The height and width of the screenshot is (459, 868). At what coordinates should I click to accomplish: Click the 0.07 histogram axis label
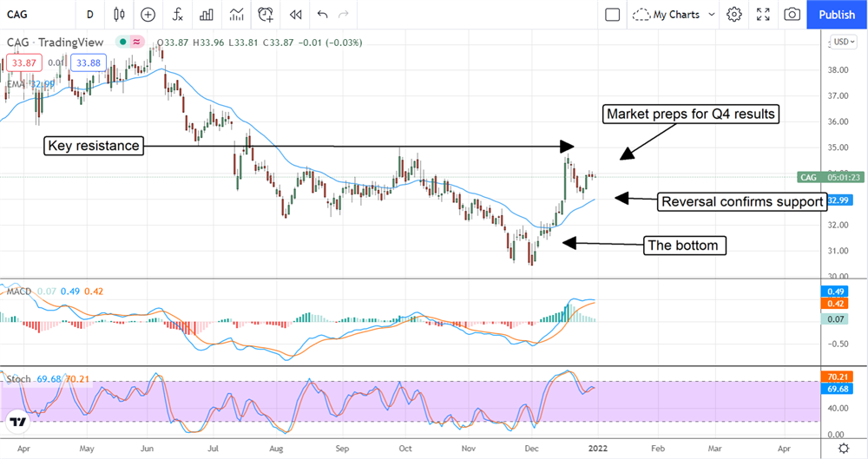click(835, 319)
